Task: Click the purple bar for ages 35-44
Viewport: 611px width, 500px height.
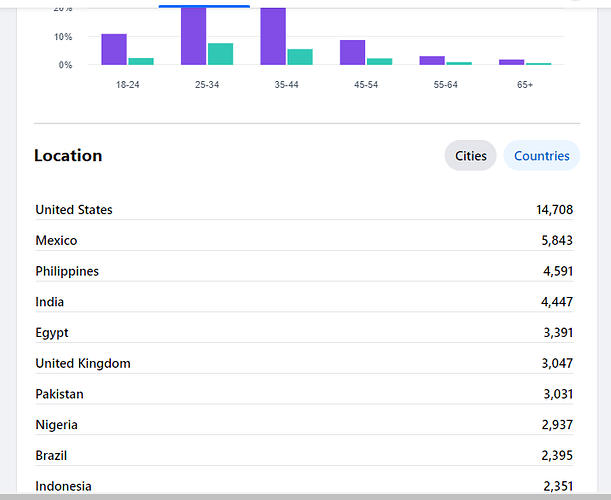Action: point(273,36)
